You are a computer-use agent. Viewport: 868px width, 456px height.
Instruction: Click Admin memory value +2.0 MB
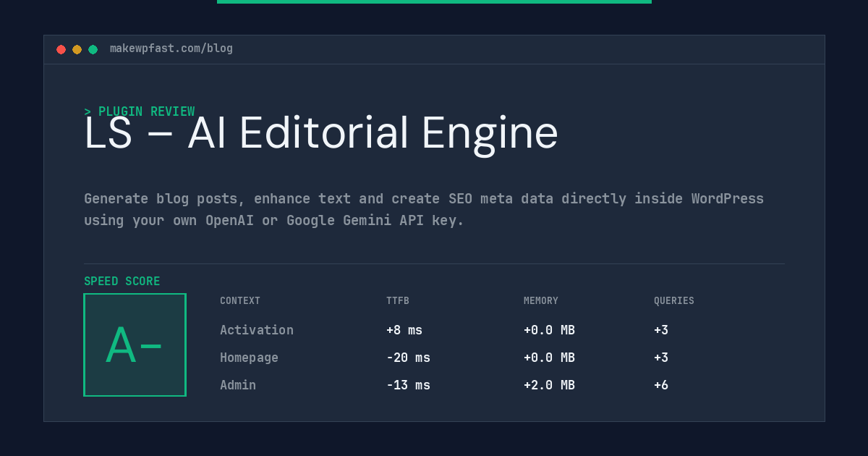tap(549, 385)
